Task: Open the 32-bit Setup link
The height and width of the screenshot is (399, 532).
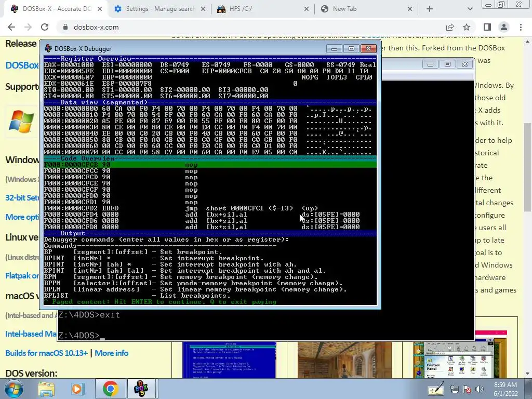Action: pyautogui.click(x=22, y=197)
